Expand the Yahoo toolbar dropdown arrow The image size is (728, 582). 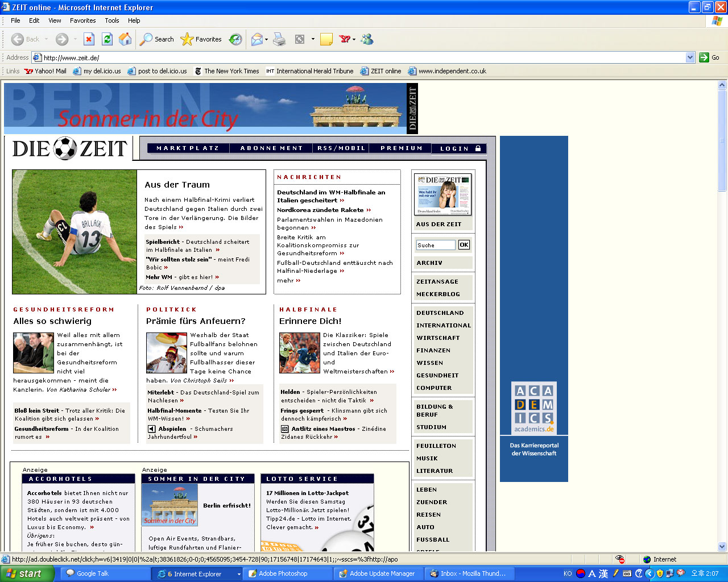point(354,40)
